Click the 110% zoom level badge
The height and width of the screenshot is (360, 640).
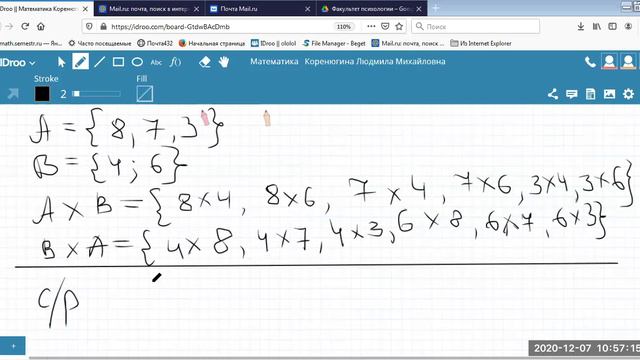[344, 27]
